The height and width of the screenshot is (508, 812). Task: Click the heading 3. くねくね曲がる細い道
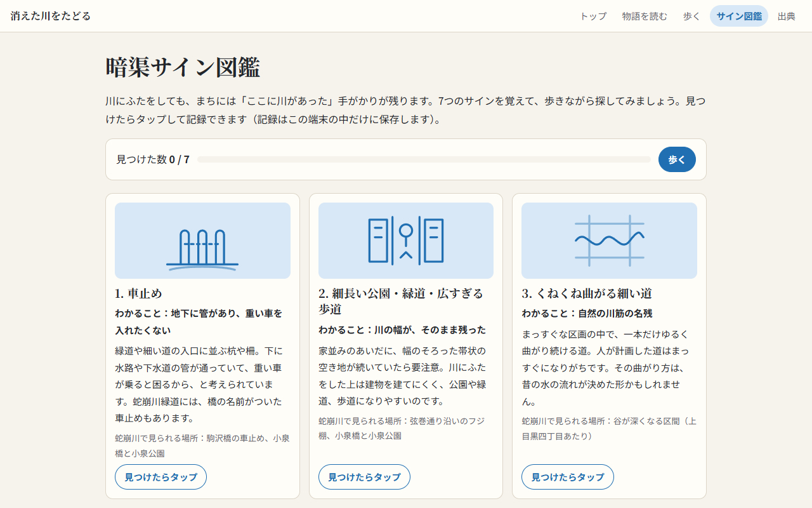(x=587, y=293)
